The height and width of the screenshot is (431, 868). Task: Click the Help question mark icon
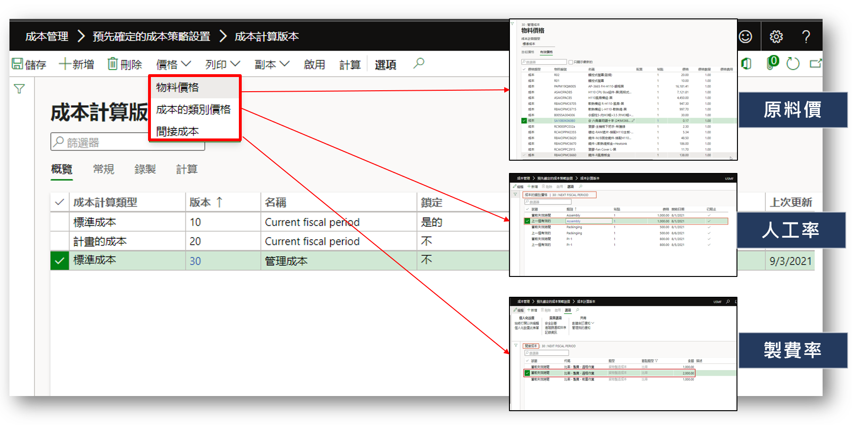806,36
